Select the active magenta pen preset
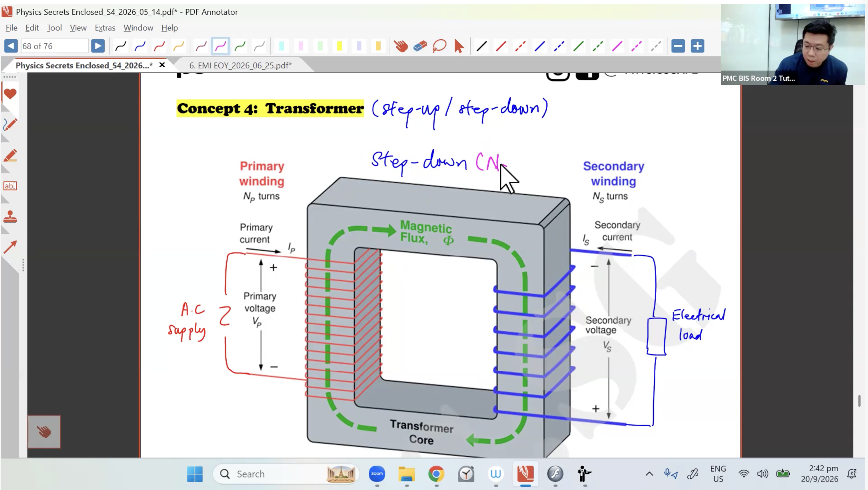868x490 pixels. tap(220, 46)
